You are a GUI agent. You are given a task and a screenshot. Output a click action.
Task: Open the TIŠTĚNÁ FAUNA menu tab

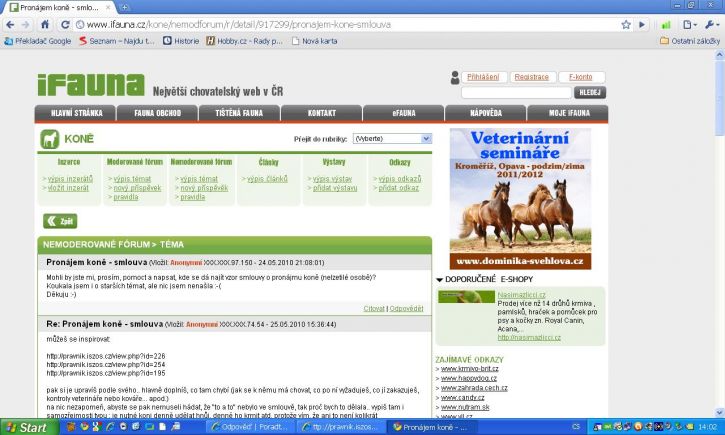pyautogui.click(x=239, y=113)
